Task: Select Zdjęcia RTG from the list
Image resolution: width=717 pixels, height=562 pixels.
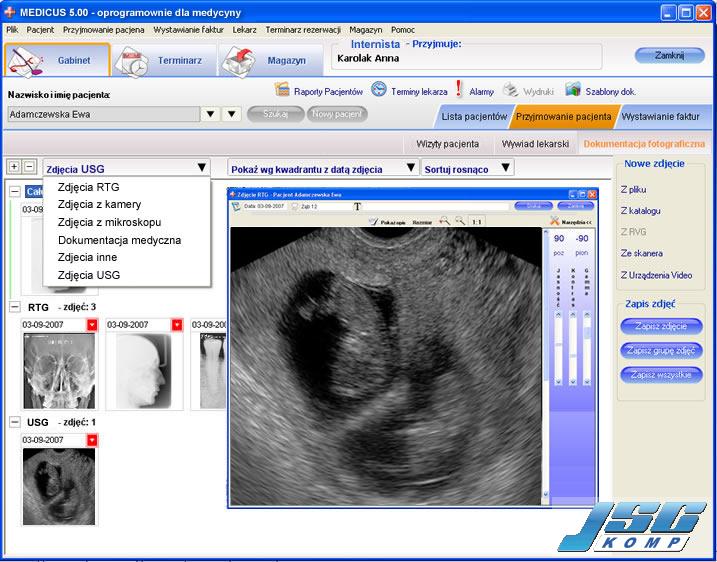Action: coord(89,187)
